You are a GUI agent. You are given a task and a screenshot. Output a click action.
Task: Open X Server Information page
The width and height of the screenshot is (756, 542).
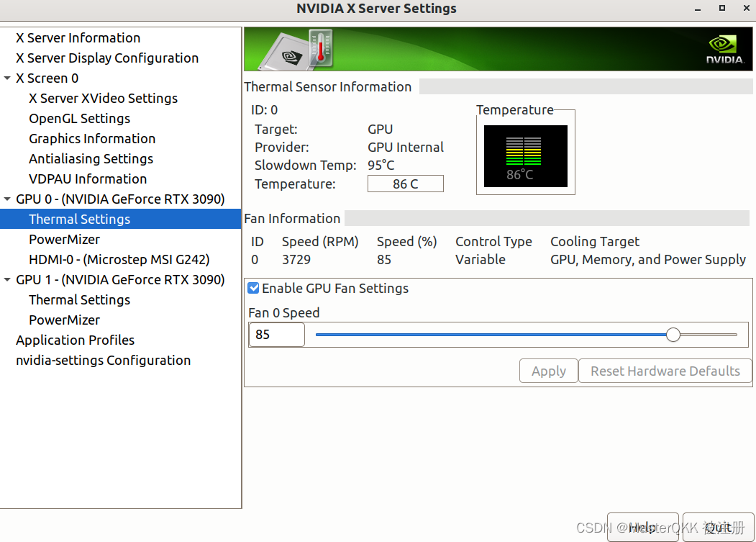click(x=78, y=37)
